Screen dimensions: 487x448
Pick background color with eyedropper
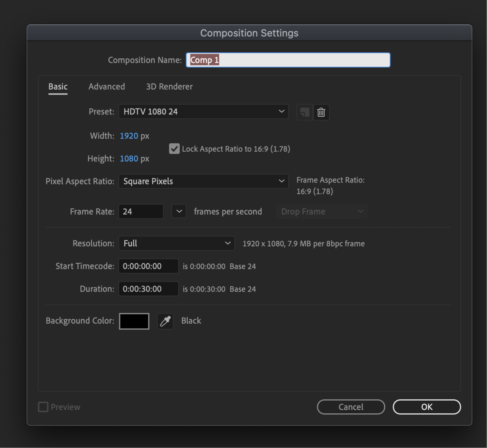click(x=165, y=321)
